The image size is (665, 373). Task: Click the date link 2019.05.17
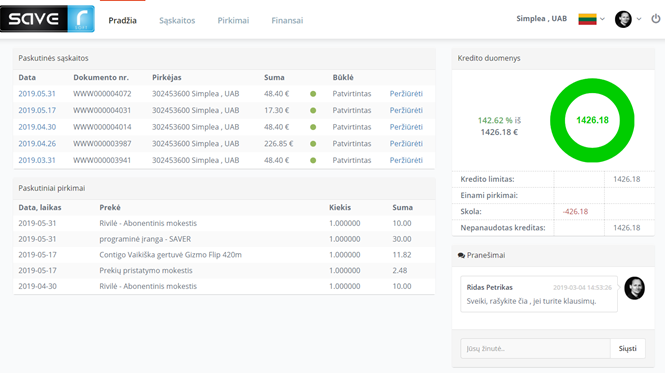(37, 110)
